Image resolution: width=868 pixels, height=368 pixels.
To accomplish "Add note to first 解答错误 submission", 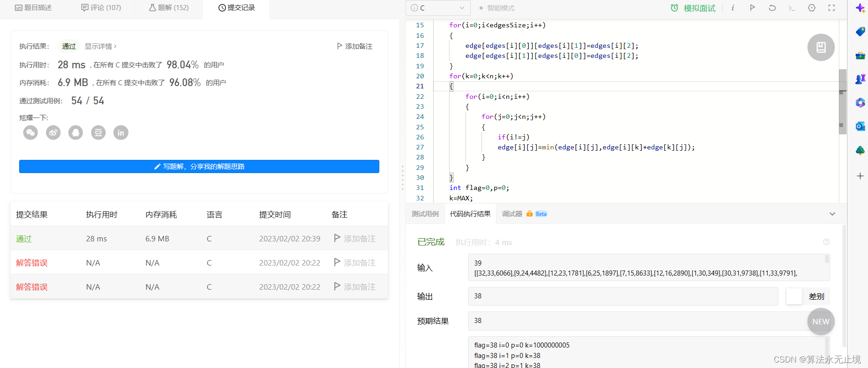I will coord(355,263).
